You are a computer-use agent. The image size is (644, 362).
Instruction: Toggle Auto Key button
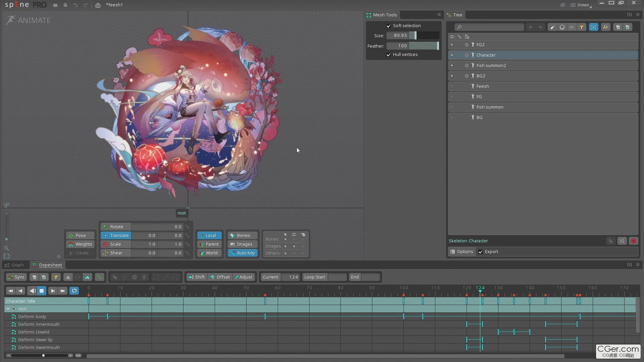pos(243,253)
